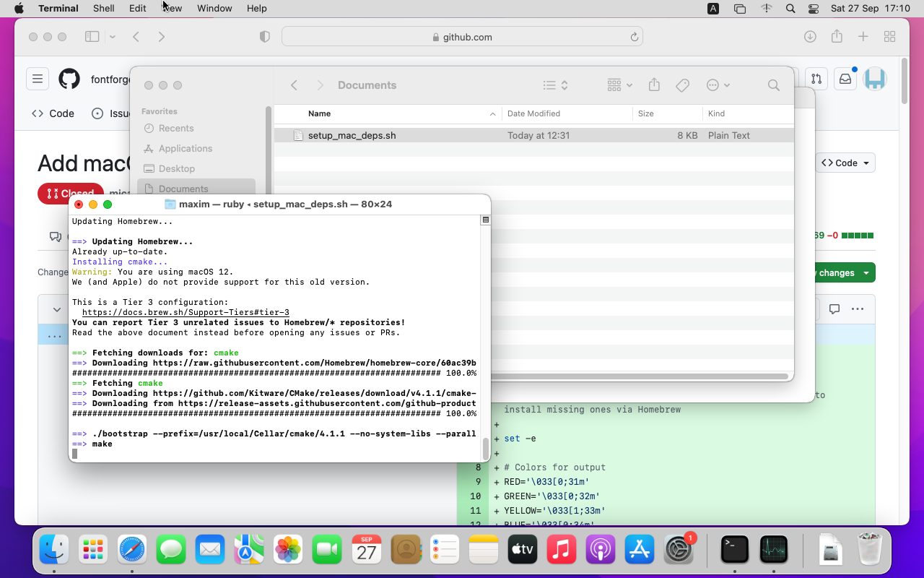The image size is (924, 578).
Task: Open Finder more actions ellipsis dropdown
Action: pyautogui.click(x=718, y=85)
